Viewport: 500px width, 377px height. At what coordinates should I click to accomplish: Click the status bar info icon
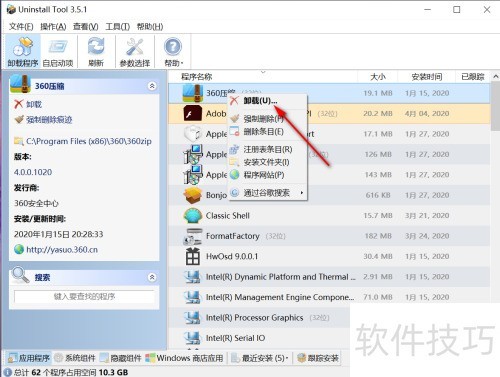pyautogui.click(x=7, y=372)
